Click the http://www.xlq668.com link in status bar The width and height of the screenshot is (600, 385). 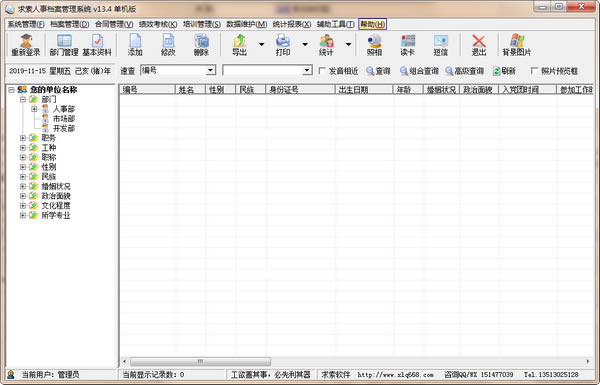[x=395, y=375]
